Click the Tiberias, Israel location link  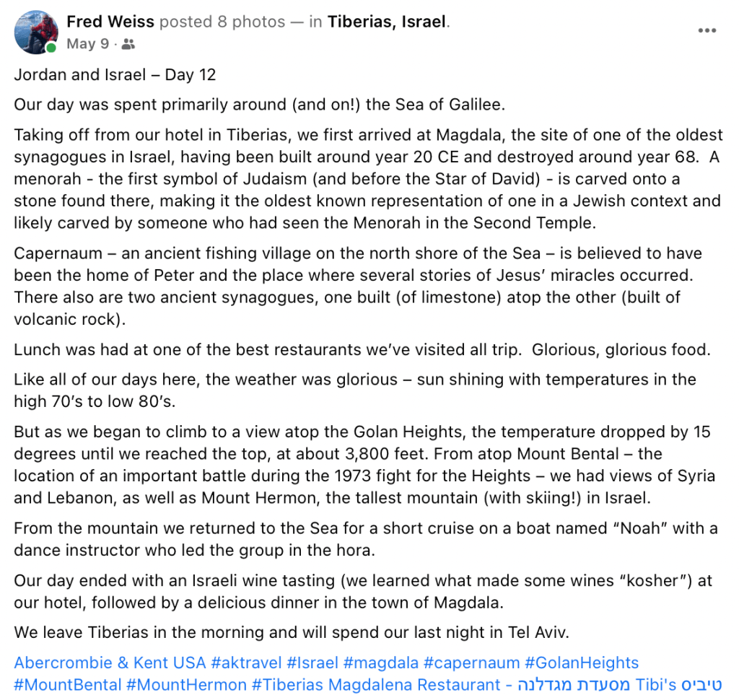click(x=387, y=22)
